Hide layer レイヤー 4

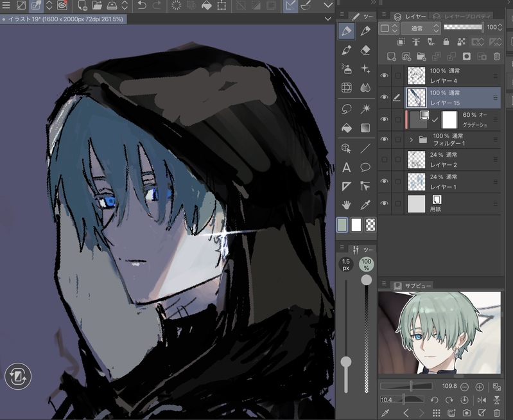[x=384, y=76]
